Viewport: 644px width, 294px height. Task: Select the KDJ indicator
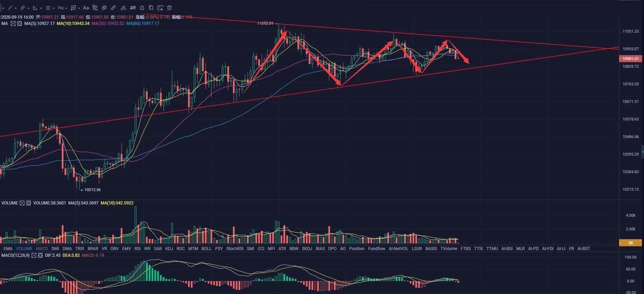(169, 249)
